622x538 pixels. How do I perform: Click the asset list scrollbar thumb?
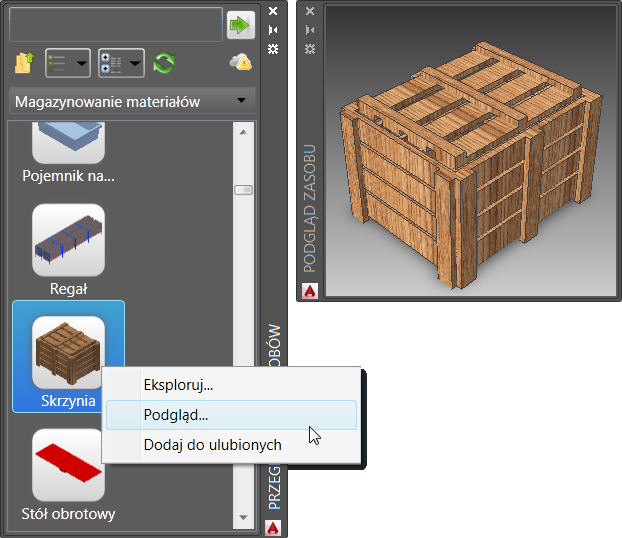click(x=243, y=190)
